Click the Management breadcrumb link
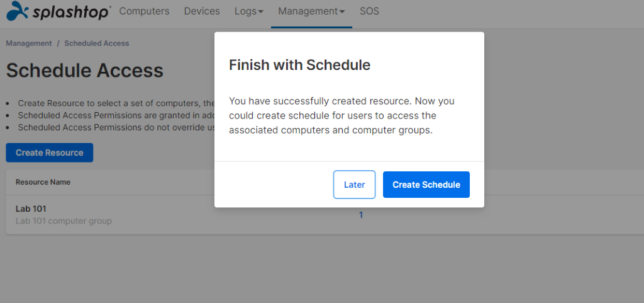This screenshot has width=644, height=303. [29, 43]
